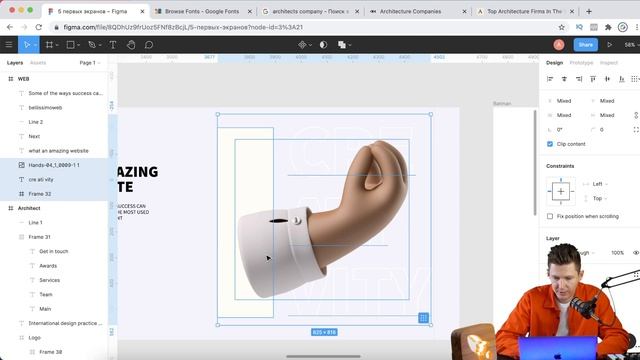
Task: Click the Create component icon
Action: 302,44
